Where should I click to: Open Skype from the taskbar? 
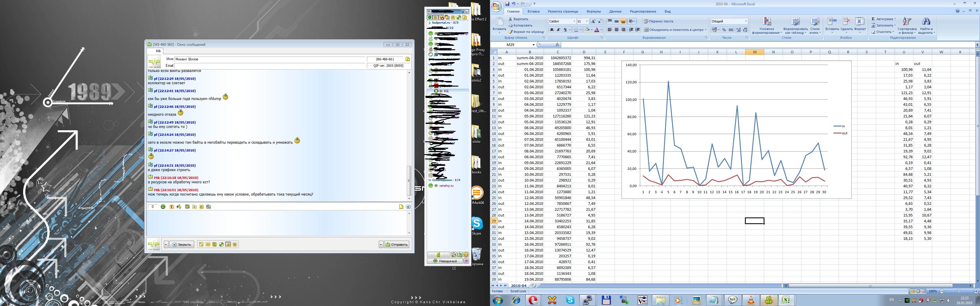point(570,300)
